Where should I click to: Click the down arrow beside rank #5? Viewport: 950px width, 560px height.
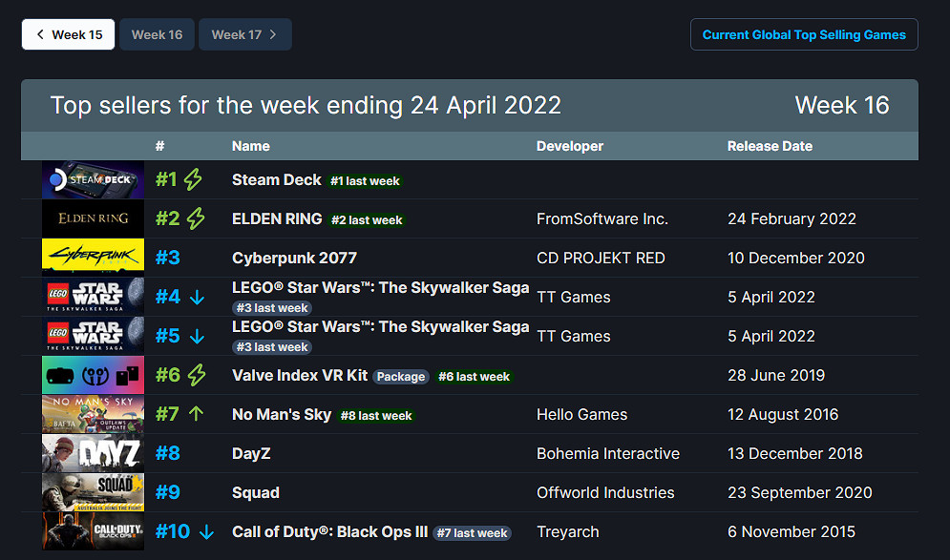[x=197, y=336]
